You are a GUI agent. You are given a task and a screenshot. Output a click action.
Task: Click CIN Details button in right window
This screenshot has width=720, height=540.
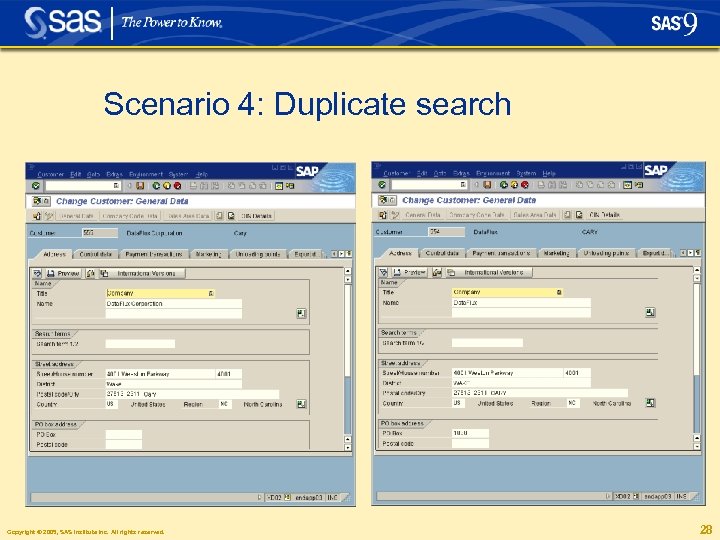click(x=604, y=214)
